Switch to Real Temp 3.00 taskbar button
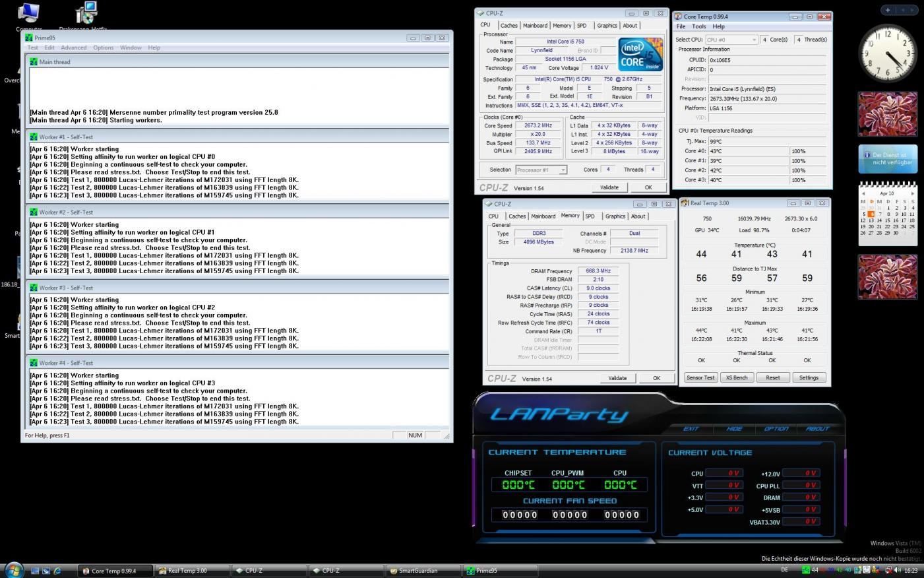 [x=192, y=571]
